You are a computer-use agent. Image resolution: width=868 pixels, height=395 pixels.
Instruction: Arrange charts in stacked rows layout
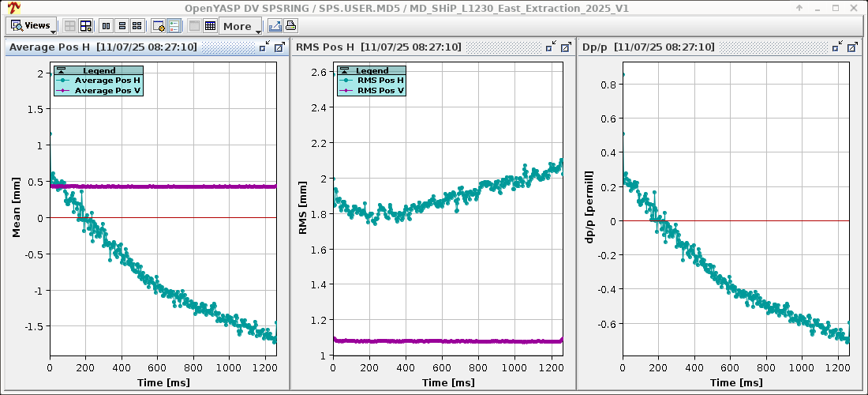[x=122, y=26]
